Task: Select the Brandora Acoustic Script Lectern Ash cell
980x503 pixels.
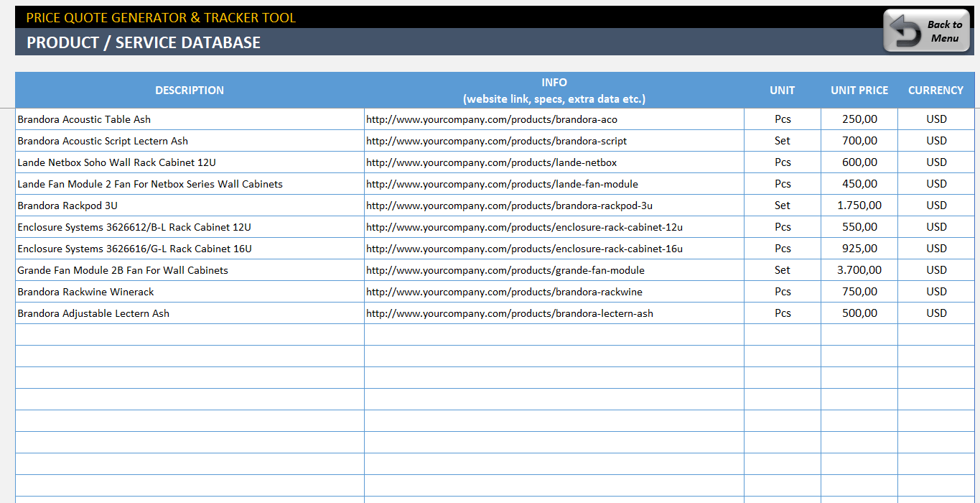Action: [x=190, y=141]
